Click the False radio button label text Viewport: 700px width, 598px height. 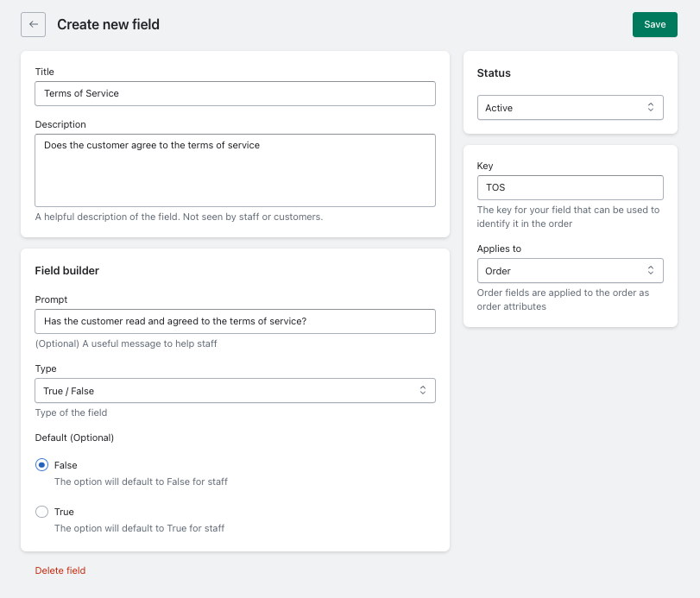66,464
